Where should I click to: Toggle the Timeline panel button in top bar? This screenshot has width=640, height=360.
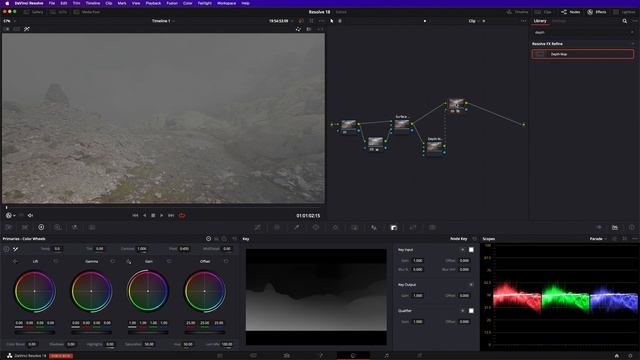[x=517, y=12]
